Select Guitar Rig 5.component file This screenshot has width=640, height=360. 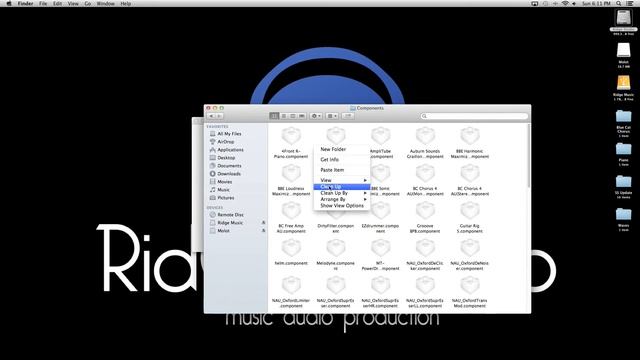[470, 218]
